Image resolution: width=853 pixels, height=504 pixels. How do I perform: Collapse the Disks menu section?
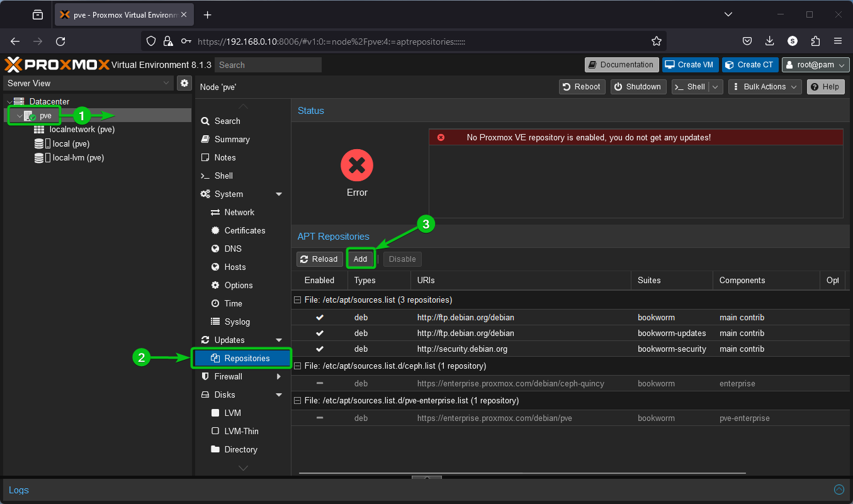tap(279, 395)
